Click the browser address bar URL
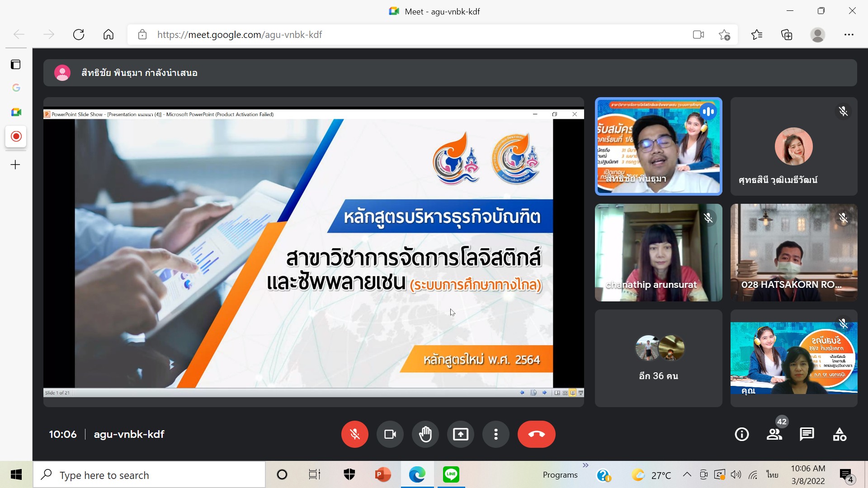Image resolution: width=868 pixels, height=488 pixels. point(240,35)
